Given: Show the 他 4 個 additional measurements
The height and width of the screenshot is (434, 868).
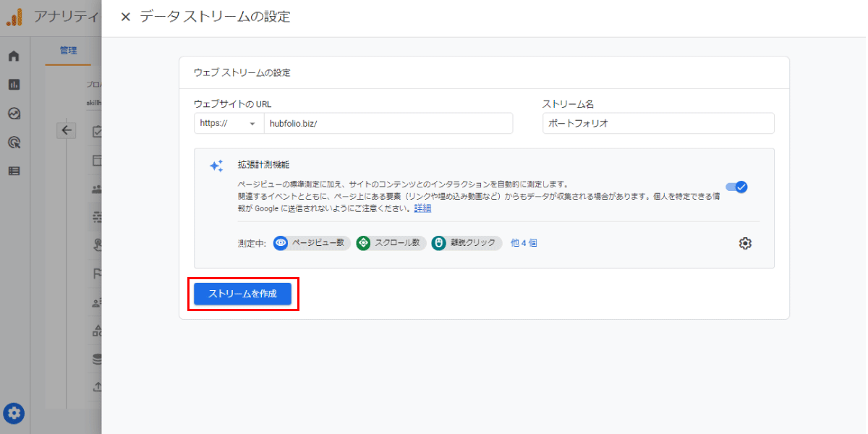Looking at the screenshot, I should pos(524,243).
